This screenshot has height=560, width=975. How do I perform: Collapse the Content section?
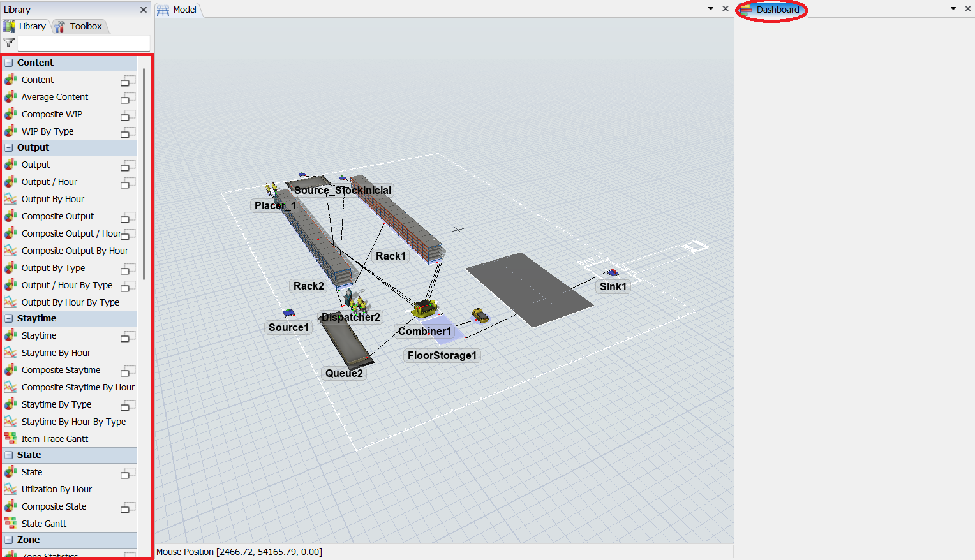click(9, 63)
